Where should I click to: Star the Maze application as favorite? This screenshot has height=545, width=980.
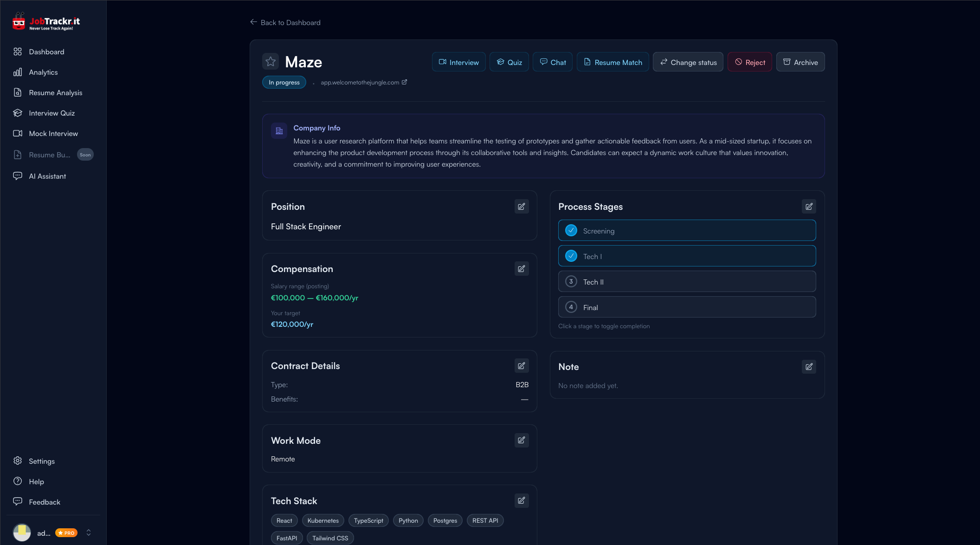coord(271,61)
